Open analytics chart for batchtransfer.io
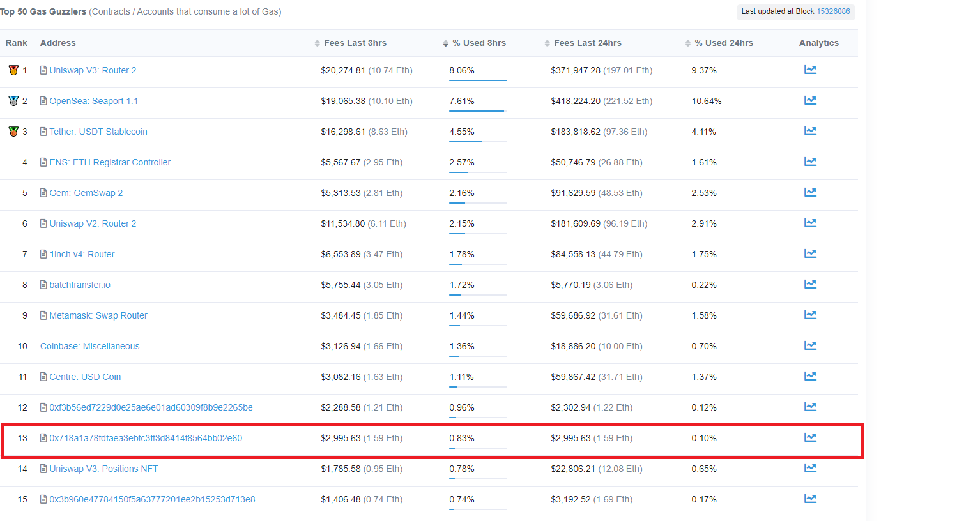This screenshot has width=980, height=521. [x=810, y=284]
